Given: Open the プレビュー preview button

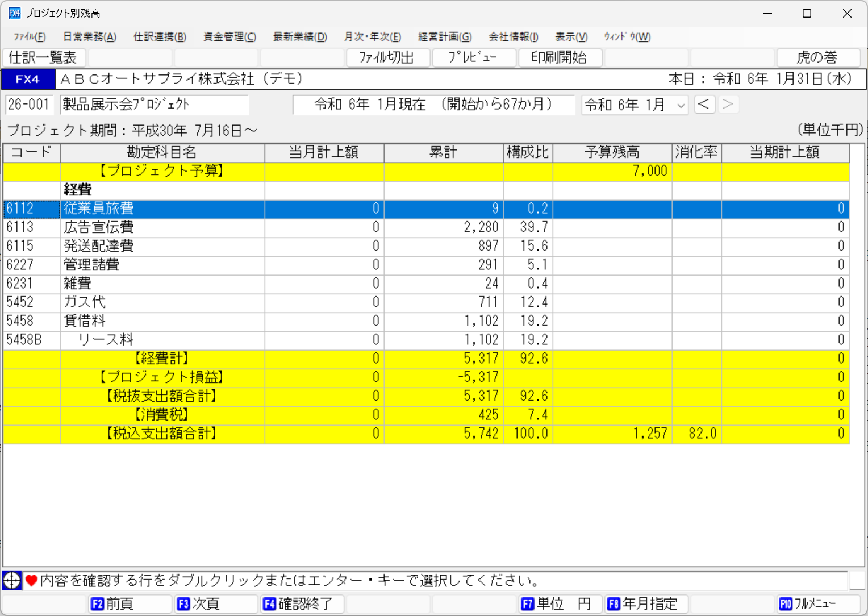Looking at the screenshot, I should [473, 57].
